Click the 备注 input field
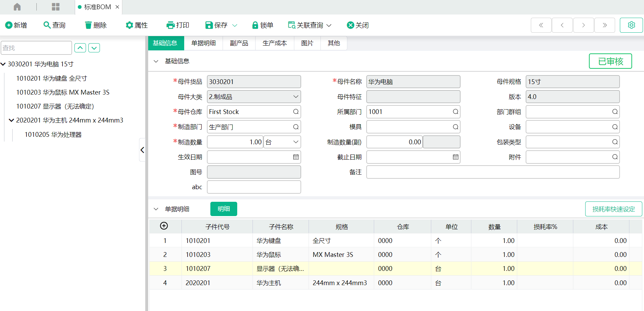The image size is (644, 311). click(493, 172)
